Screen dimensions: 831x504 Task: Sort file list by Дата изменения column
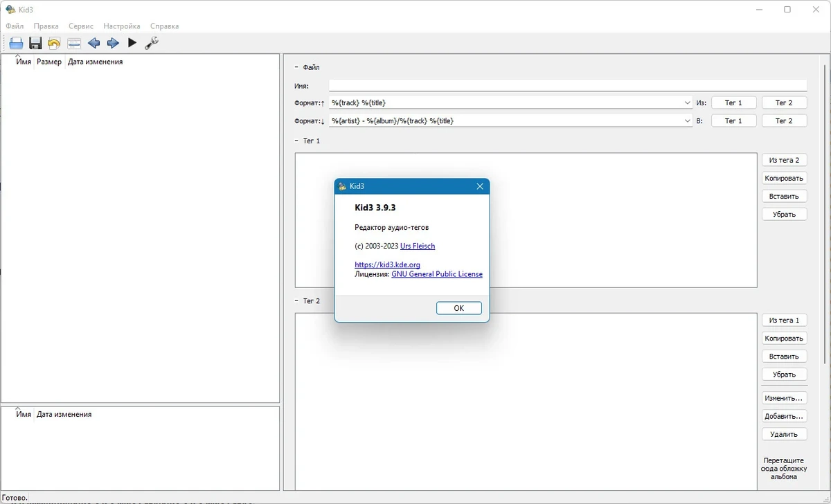(x=95, y=62)
